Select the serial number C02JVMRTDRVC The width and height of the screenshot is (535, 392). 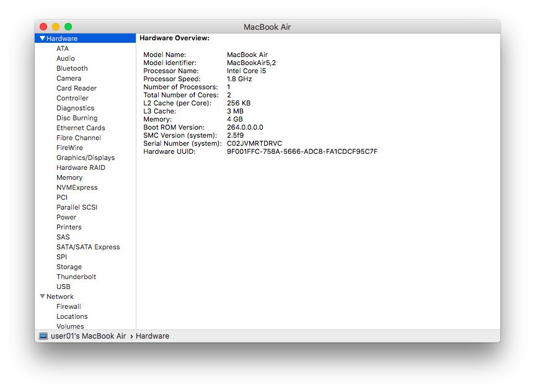tap(254, 143)
